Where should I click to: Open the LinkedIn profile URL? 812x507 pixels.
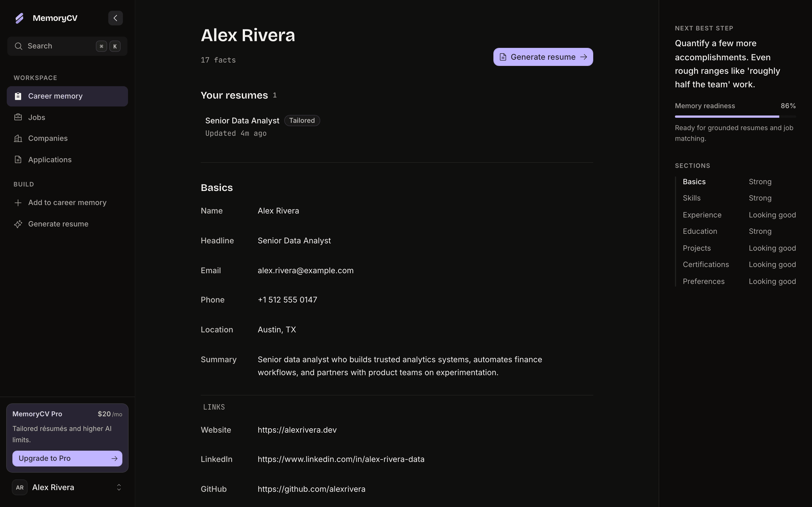coord(341,459)
